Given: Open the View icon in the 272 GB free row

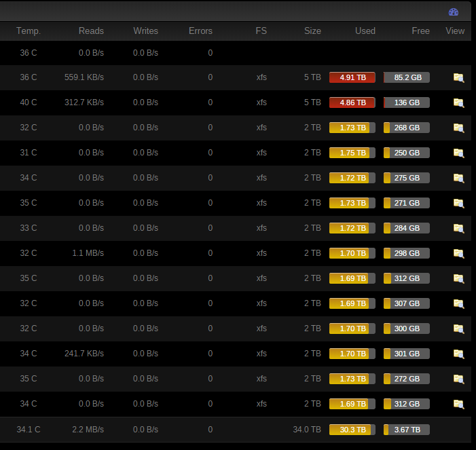Looking at the screenshot, I should (x=459, y=379).
